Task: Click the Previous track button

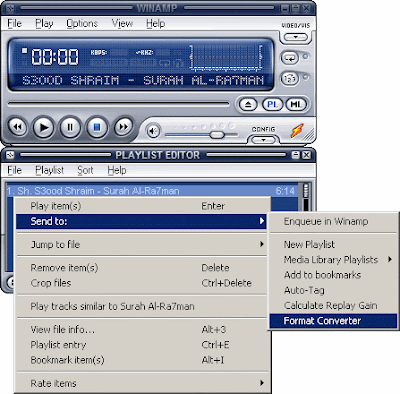Action: click(17, 127)
